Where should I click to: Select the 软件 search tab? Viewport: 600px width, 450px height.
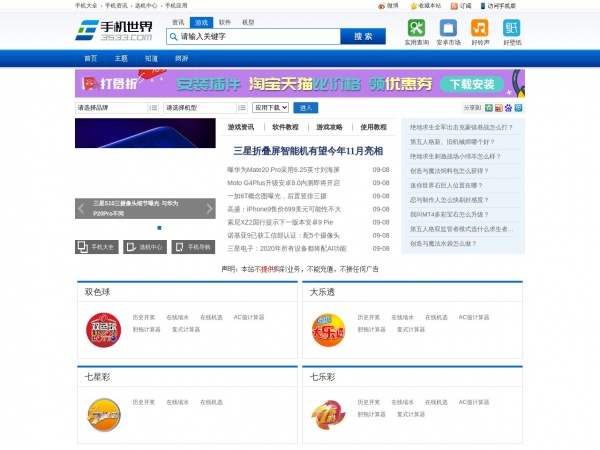(x=225, y=23)
